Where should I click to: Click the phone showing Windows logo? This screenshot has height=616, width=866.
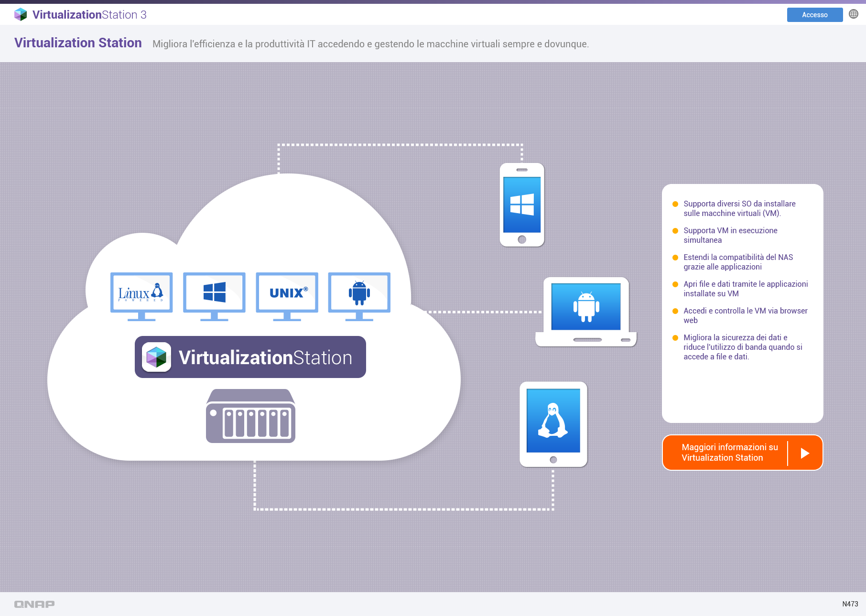tap(522, 205)
